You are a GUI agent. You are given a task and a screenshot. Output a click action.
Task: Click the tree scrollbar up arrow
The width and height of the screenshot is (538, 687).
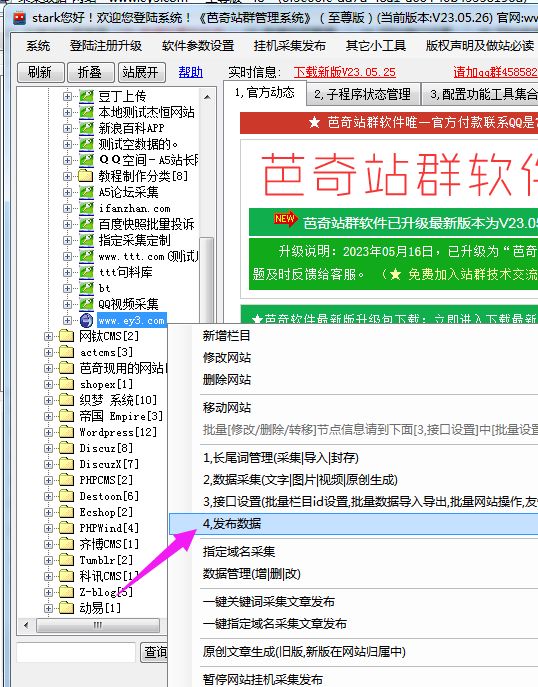tap(207, 97)
